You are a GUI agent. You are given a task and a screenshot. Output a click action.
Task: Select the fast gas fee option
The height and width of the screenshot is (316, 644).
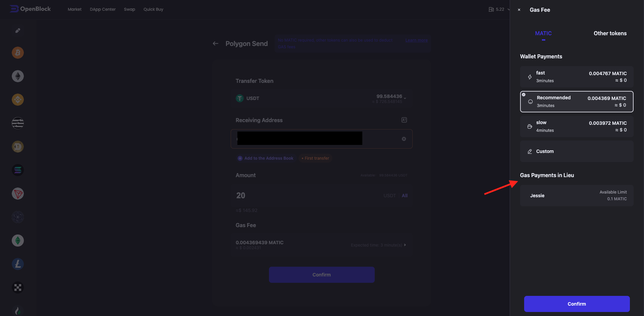coord(577,77)
